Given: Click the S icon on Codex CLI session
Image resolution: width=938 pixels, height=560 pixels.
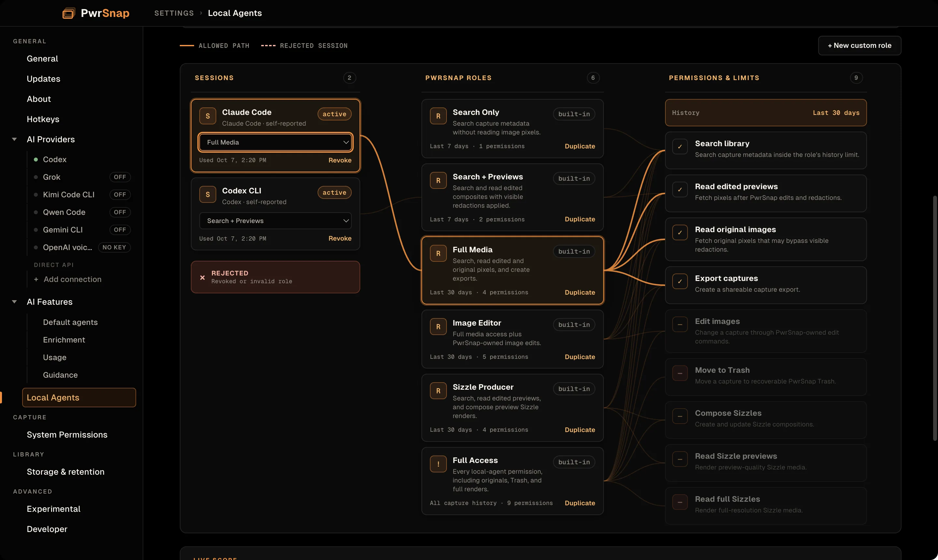Looking at the screenshot, I should tap(207, 195).
